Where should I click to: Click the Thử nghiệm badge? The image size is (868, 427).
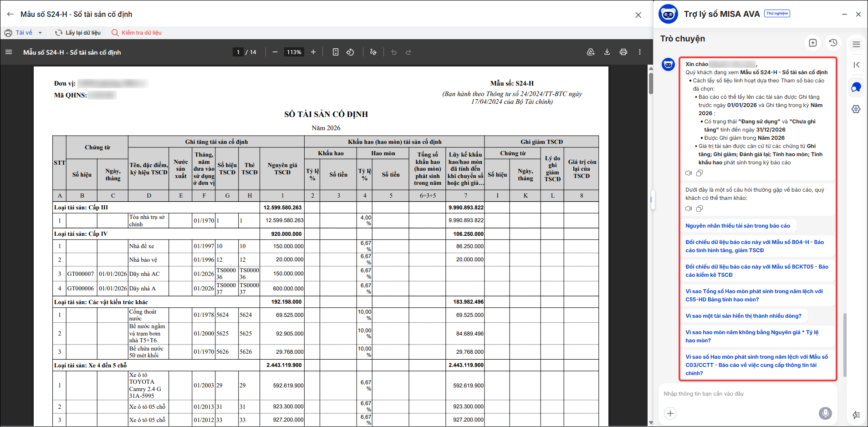click(x=777, y=14)
